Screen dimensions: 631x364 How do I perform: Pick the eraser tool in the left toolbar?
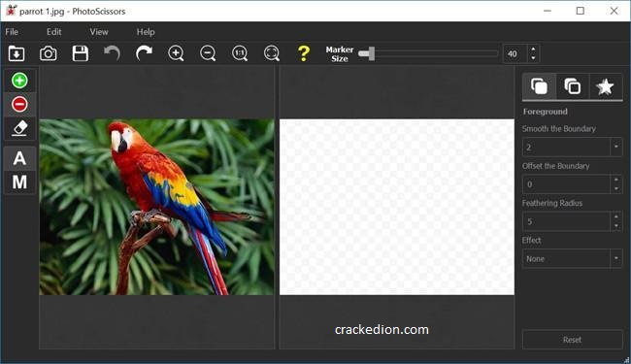click(19, 128)
